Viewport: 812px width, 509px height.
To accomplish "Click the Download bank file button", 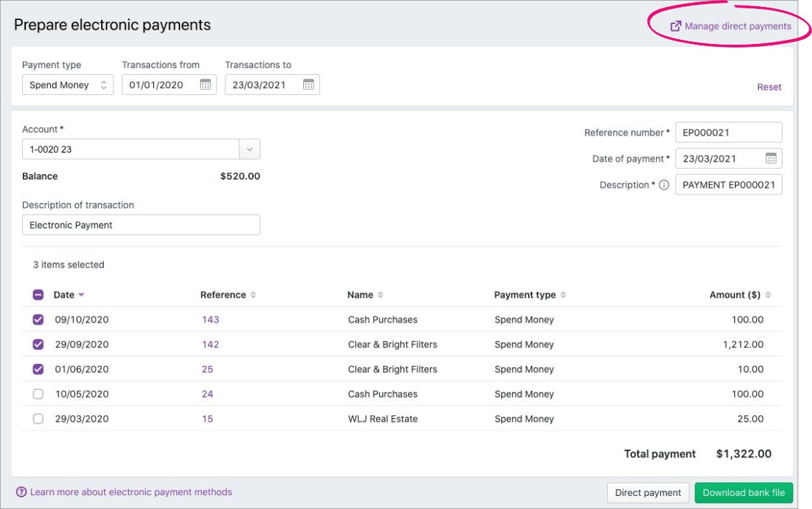I will tap(745, 492).
